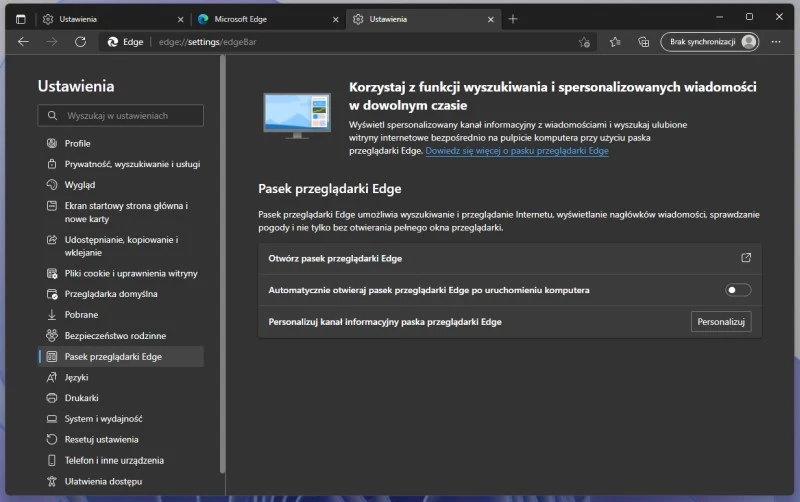Go back using the back arrow
Viewport: 800px width, 502px height.
click(24, 42)
